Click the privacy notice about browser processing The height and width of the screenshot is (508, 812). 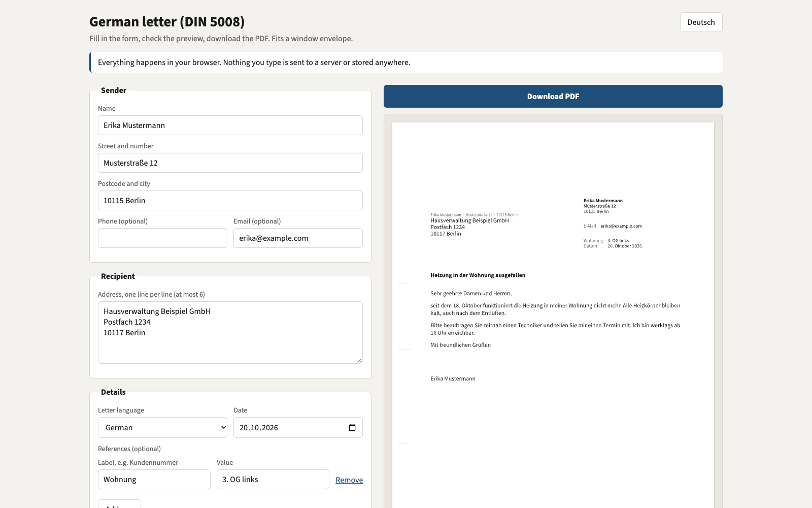click(406, 62)
